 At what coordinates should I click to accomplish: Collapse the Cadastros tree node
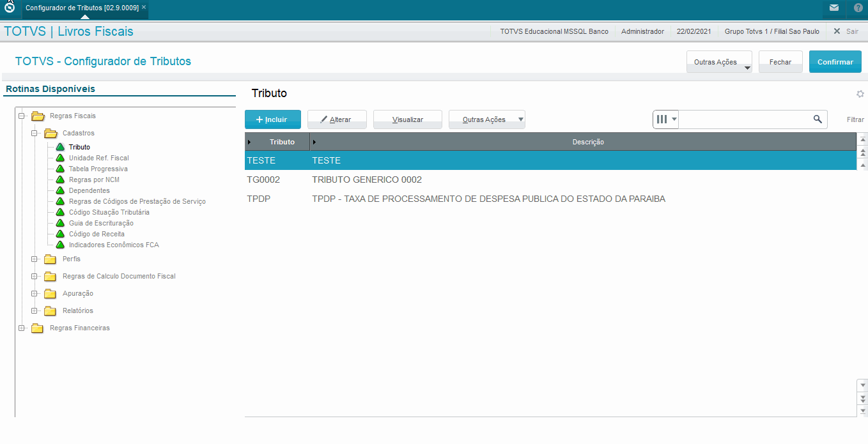pos(35,134)
